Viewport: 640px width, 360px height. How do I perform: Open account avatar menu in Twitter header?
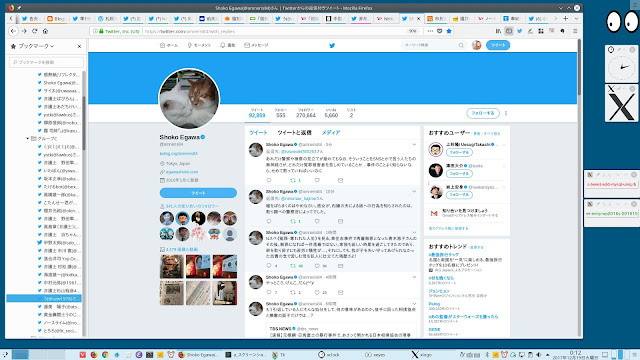(476, 45)
